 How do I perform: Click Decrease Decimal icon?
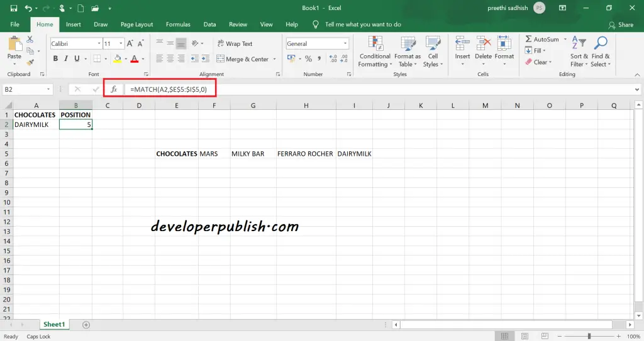[x=344, y=58]
